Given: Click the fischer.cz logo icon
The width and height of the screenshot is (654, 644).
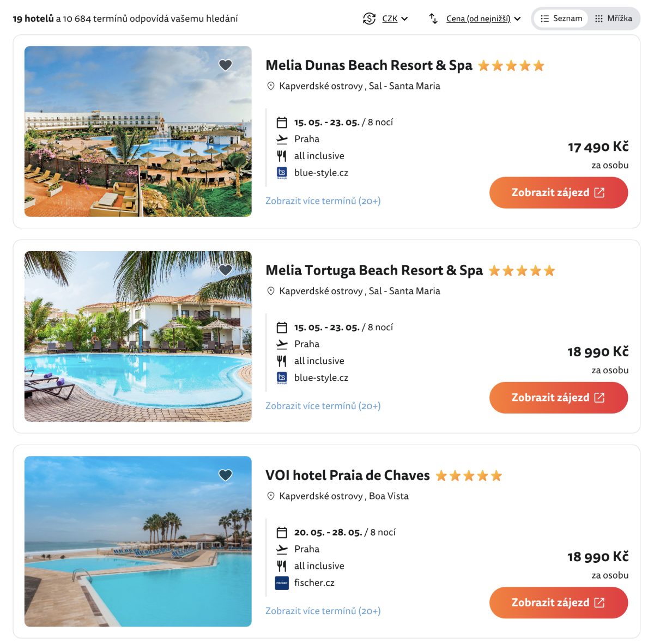Looking at the screenshot, I should (x=282, y=583).
